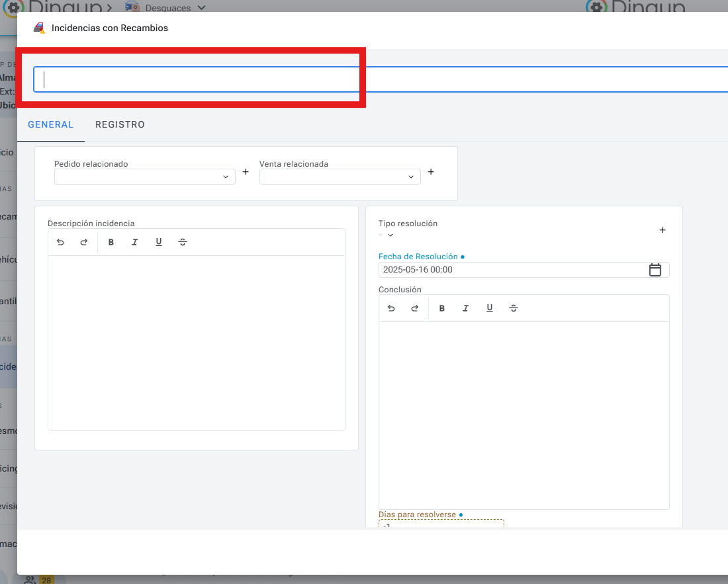Click undo in Descripción incidencia editor
Viewport: 728px width, 584px height.
coord(60,242)
